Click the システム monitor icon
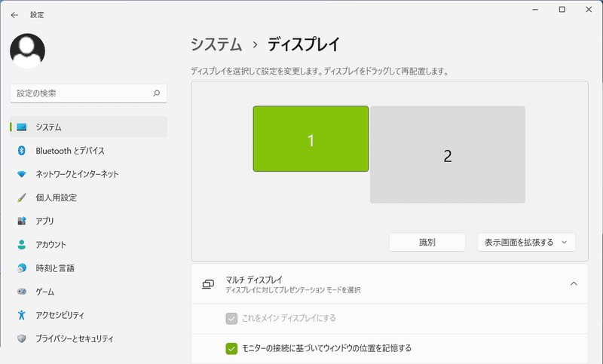 tap(22, 127)
